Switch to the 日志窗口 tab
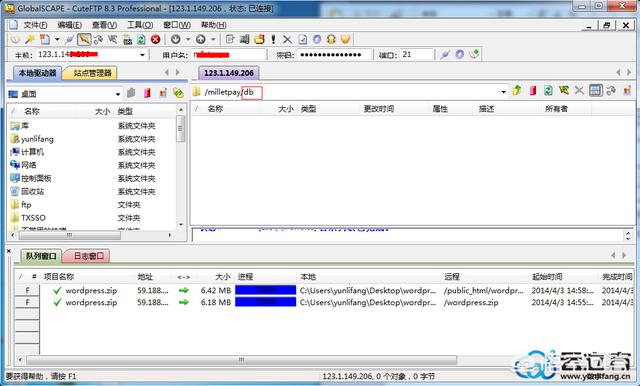 click(88, 256)
